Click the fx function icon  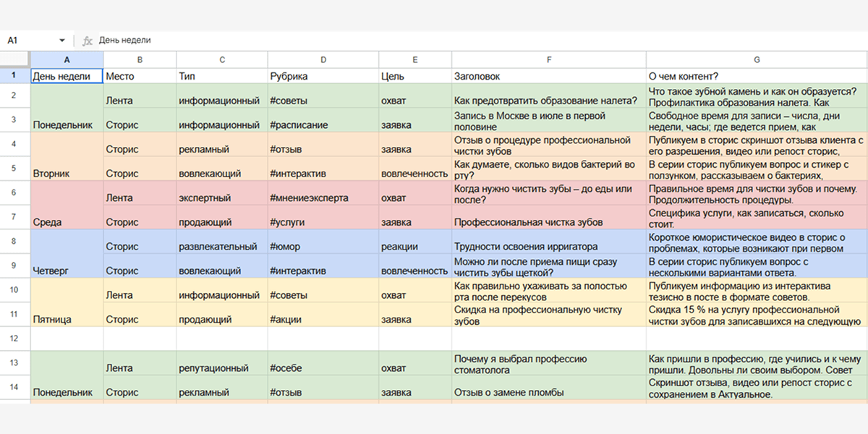coord(88,41)
